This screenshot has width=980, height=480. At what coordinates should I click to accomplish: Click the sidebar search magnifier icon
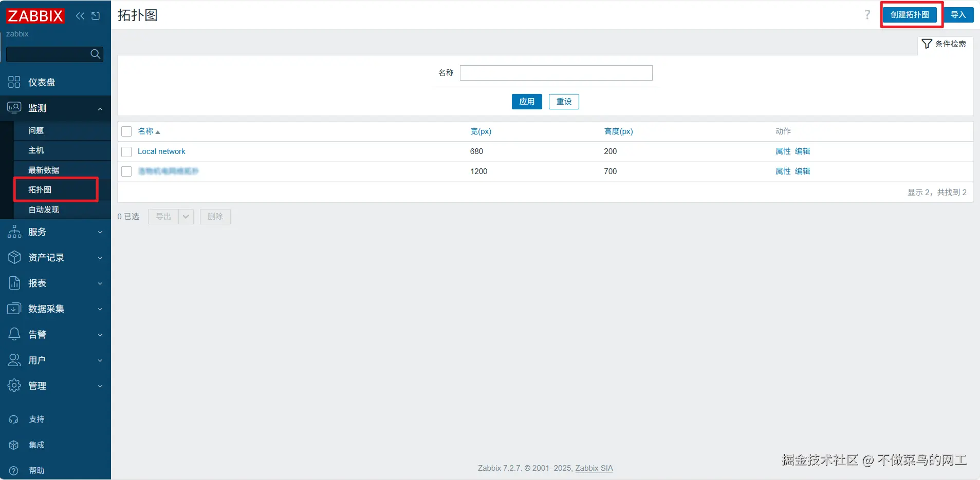click(95, 54)
